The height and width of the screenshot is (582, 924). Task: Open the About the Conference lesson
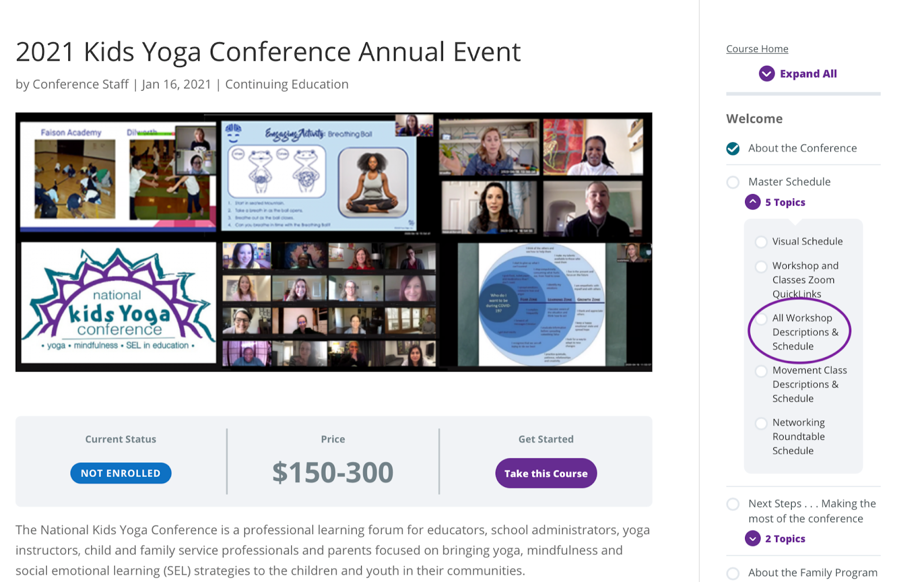802,149
